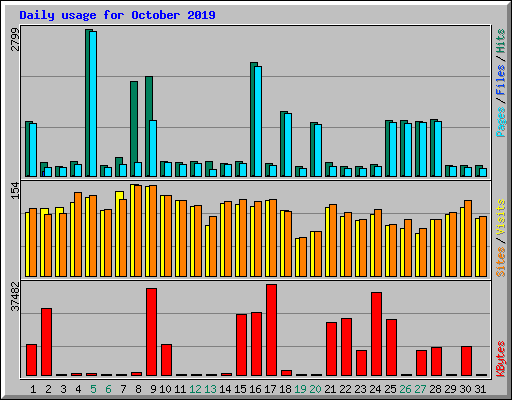Click the 2799 axis maximum label
This screenshot has width=512, height=400.
point(15,39)
